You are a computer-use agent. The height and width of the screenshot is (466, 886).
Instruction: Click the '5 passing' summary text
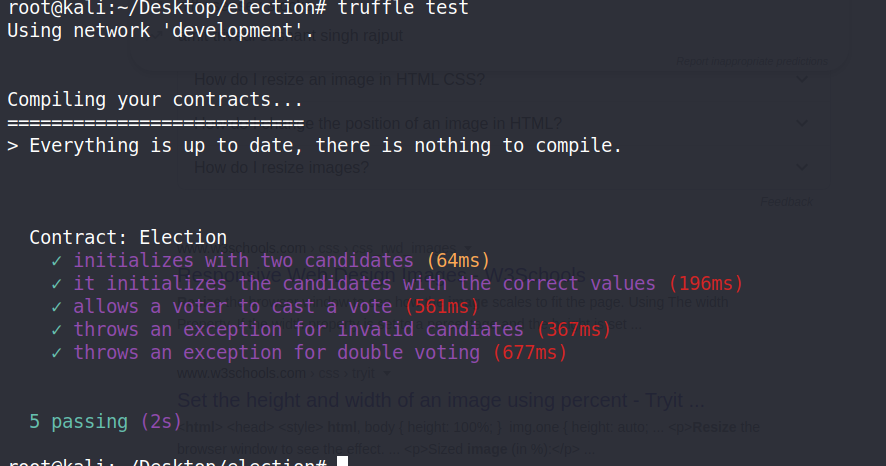78,422
